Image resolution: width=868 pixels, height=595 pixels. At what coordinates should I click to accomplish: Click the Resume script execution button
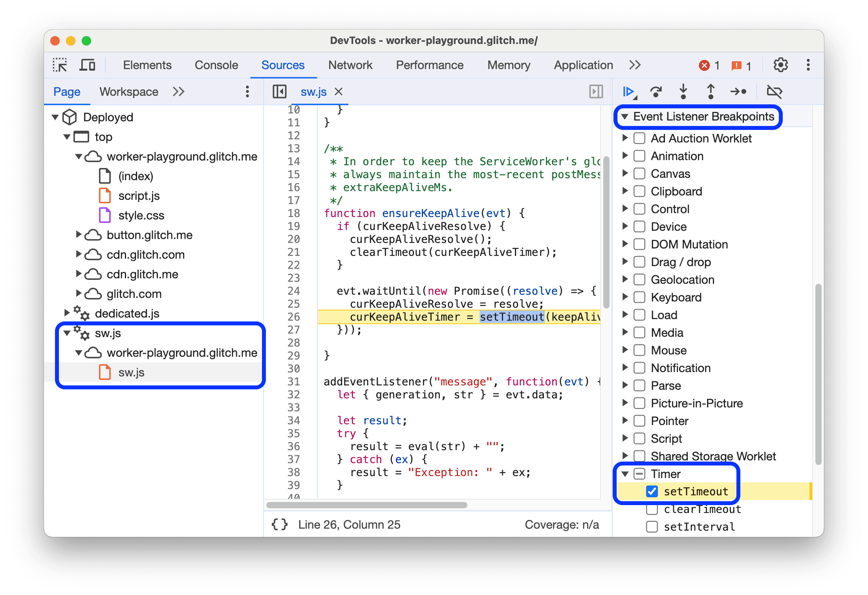click(628, 92)
